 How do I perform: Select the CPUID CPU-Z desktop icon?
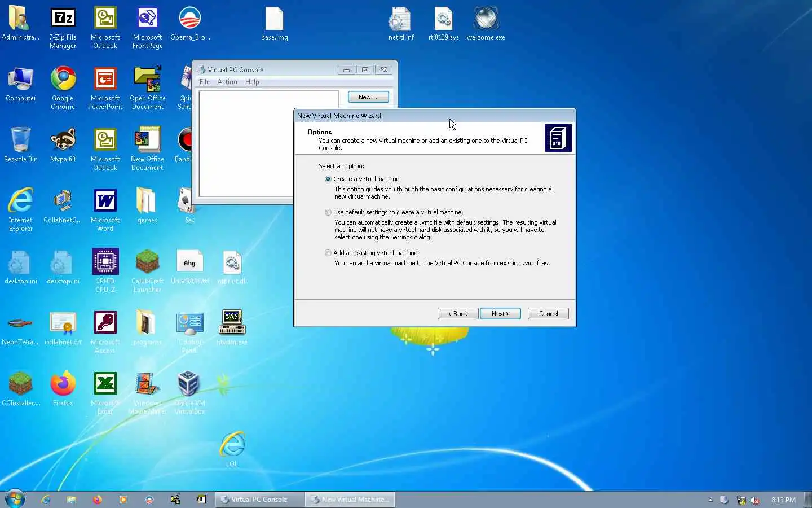(x=105, y=271)
